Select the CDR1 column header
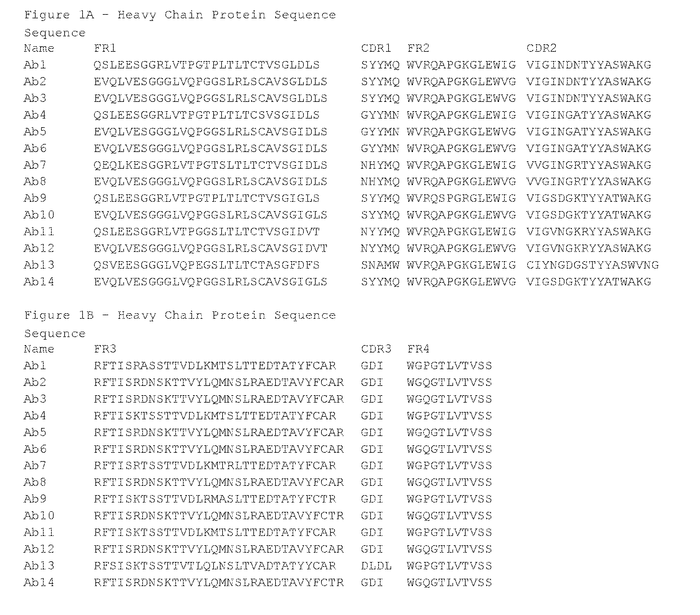700x615 pixels. (x=376, y=48)
